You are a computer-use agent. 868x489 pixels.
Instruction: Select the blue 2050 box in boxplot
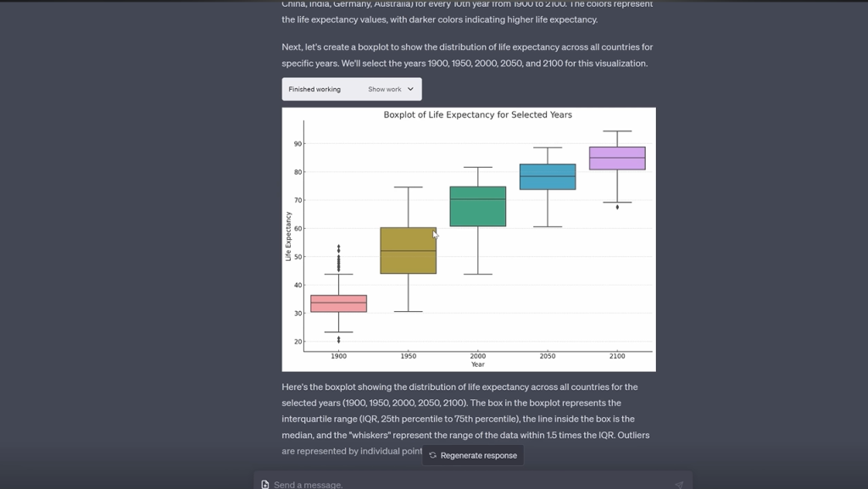[548, 176]
